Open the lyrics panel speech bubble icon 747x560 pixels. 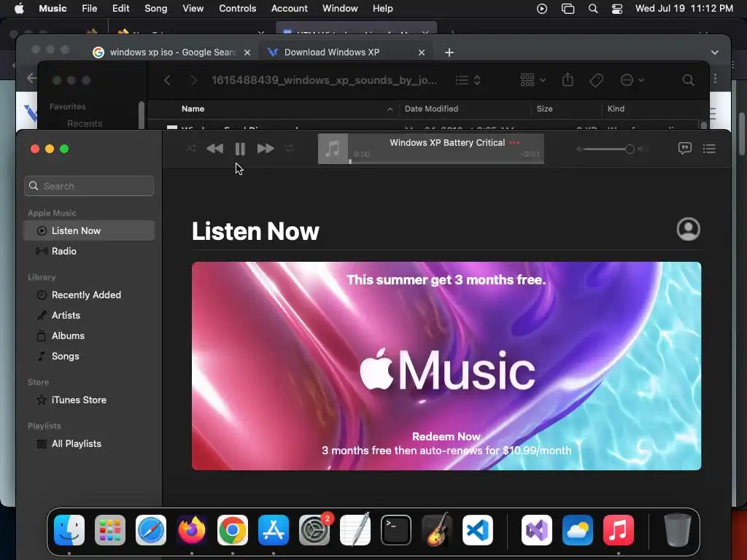(x=684, y=149)
